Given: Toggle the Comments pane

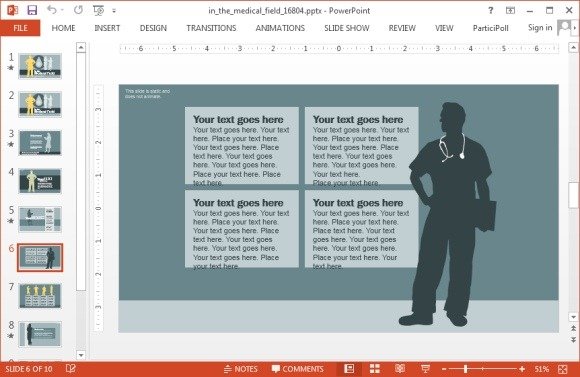Looking at the screenshot, I should (297, 369).
